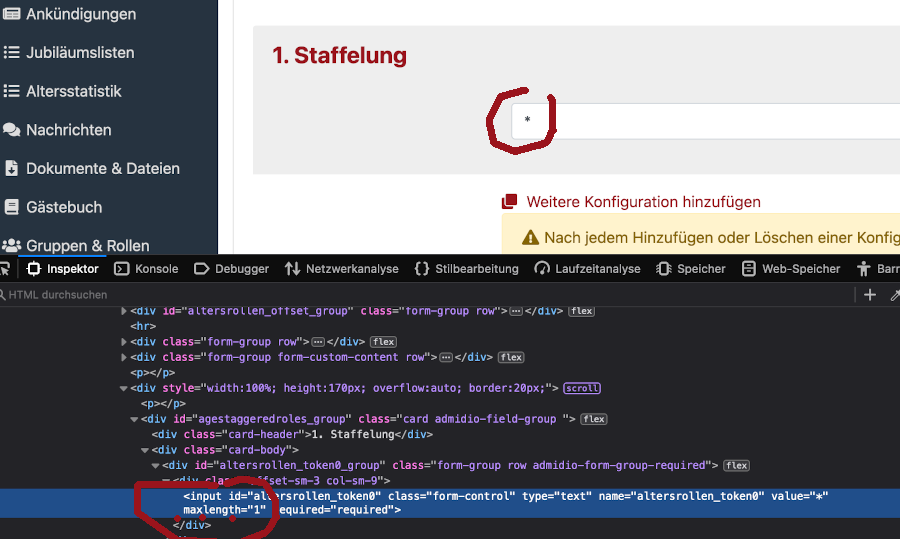This screenshot has width=900, height=539.
Task: Open Gruppen & Rollen in sidebar
Action: 87,245
